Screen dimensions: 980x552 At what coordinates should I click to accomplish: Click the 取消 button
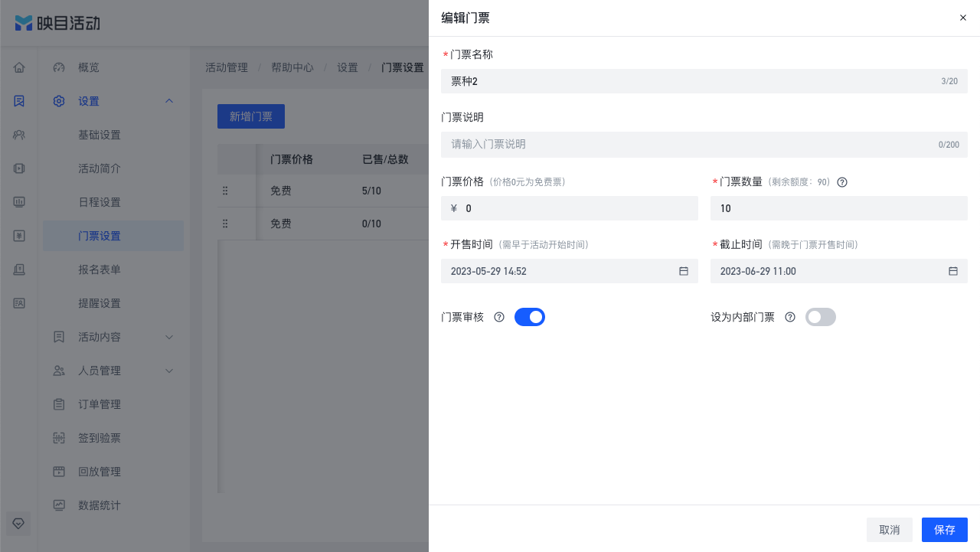[x=890, y=530]
